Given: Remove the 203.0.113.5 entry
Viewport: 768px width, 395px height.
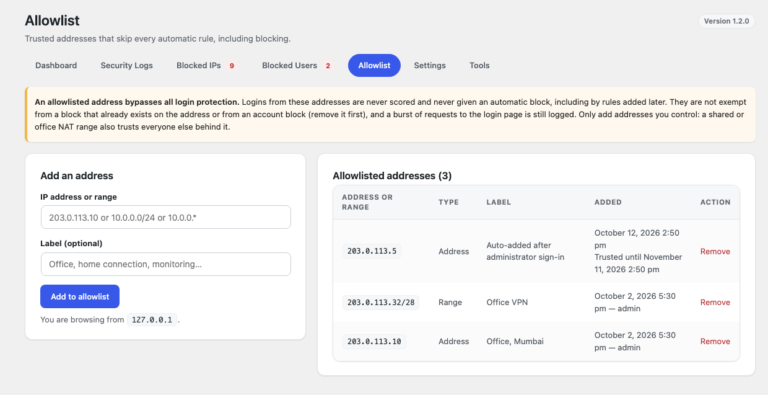Looking at the screenshot, I should click(715, 251).
